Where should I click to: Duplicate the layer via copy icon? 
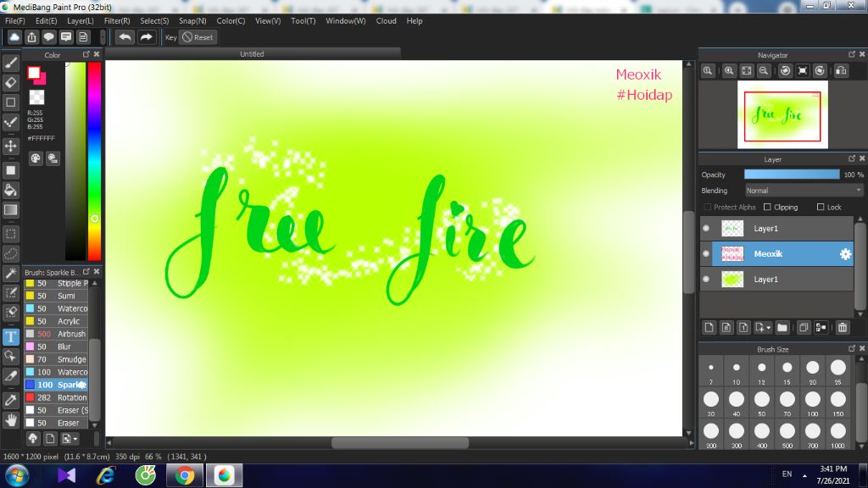[x=804, y=328]
